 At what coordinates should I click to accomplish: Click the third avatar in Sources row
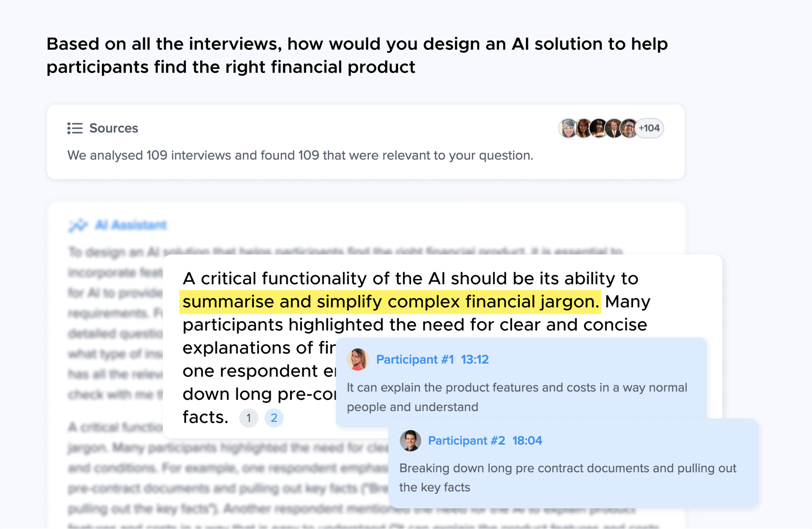tap(598, 128)
